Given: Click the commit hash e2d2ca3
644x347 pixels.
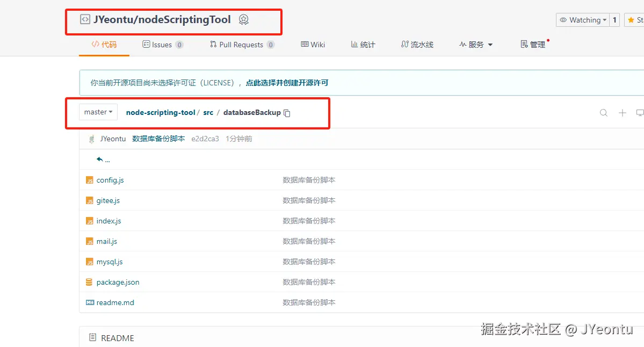Looking at the screenshot, I should pos(205,139).
